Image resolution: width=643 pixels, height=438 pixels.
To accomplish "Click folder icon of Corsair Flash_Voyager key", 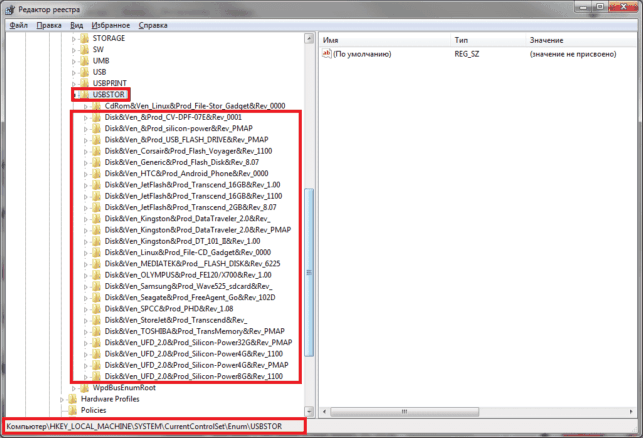I will point(96,151).
